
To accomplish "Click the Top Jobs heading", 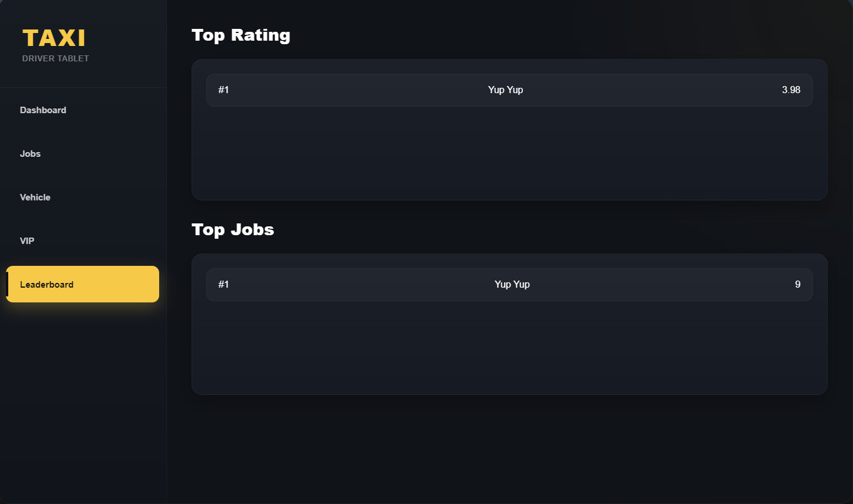I will point(233,229).
